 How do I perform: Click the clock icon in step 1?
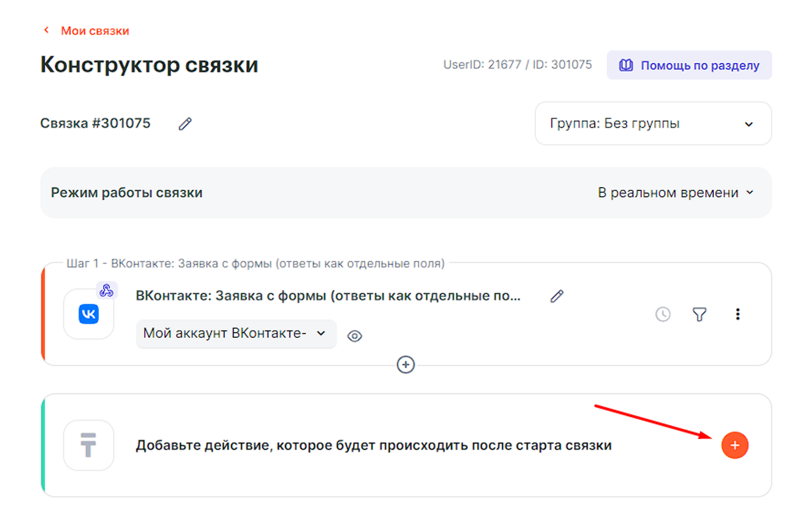point(662,314)
